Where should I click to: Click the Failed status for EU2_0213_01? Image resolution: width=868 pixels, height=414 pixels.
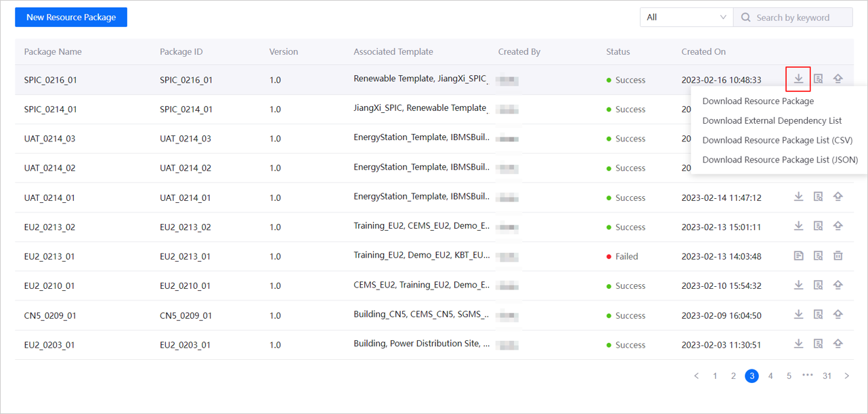click(x=622, y=256)
